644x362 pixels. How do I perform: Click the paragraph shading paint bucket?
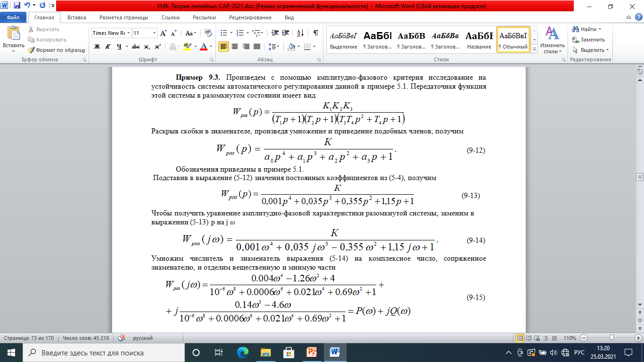(x=291, y=46)
